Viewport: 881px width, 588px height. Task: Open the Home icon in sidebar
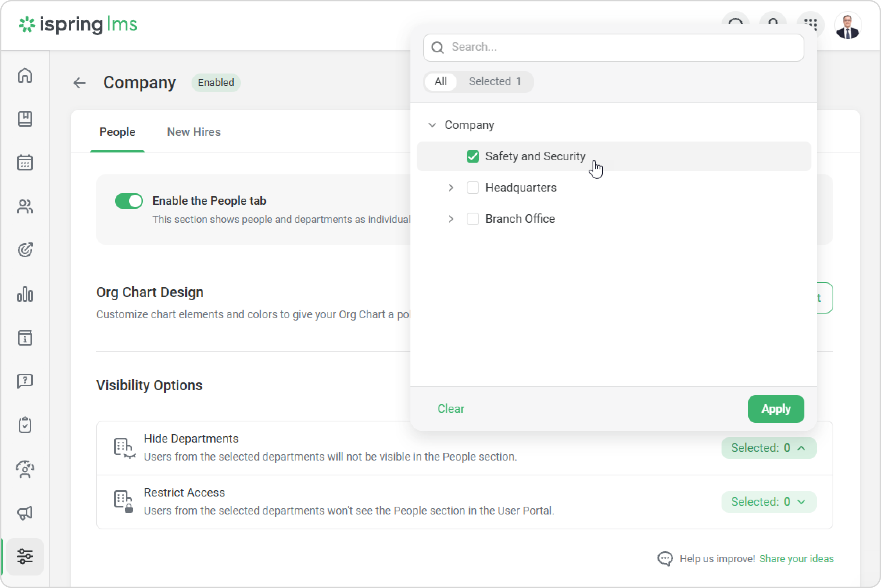pyautogui.click(x=25, y=75)
